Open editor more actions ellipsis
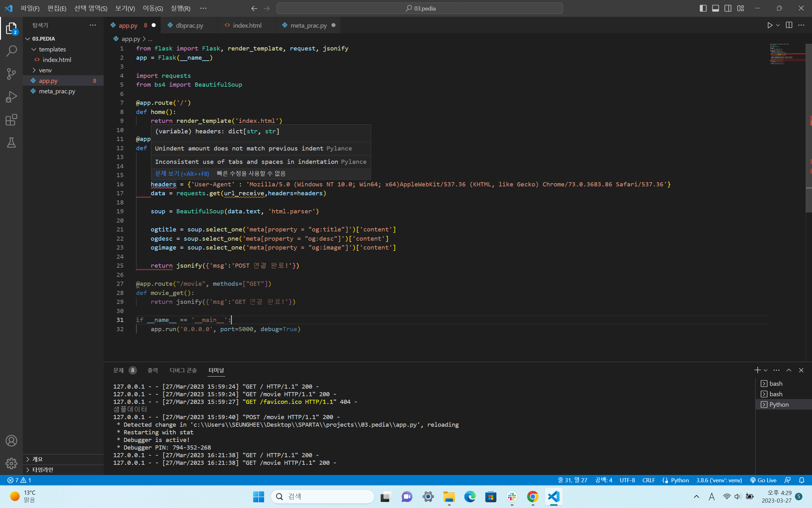Screen dimensions: 812x508 (x=801, y=25)
